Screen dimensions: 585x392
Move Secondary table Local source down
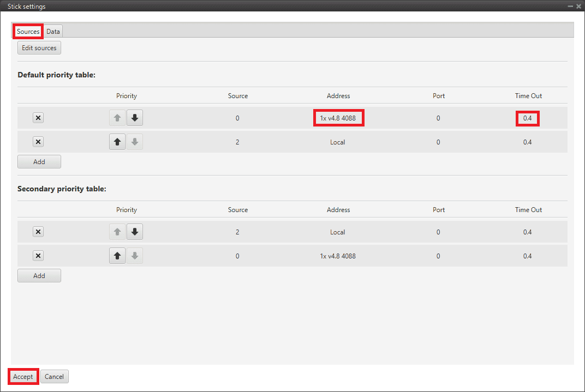pos(135,232)
